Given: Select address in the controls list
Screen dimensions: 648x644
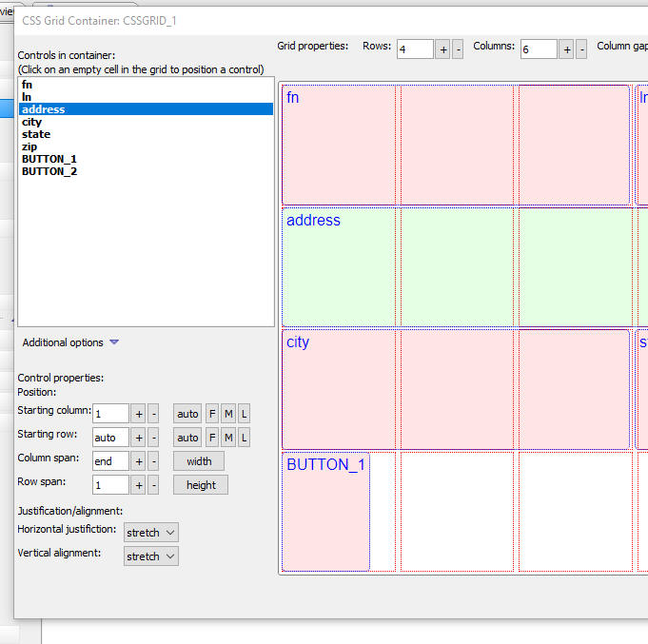Looking at the screenshot, I should (146, 109).
